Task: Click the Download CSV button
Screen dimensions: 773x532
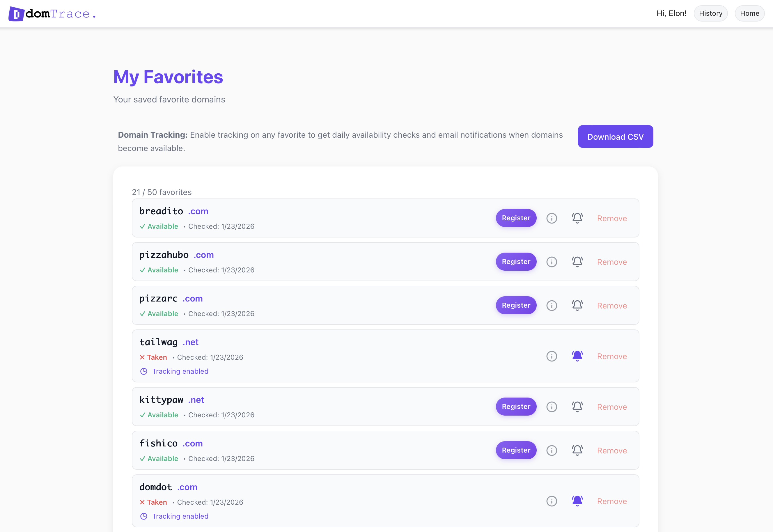Action: (x=615, y=137)
